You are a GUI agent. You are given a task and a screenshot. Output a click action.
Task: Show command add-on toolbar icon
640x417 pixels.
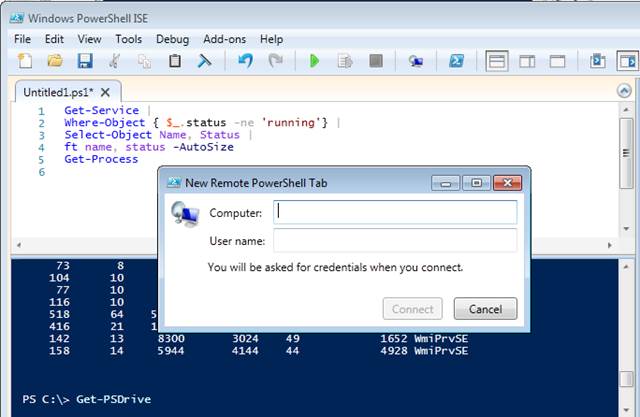click(628, 61)
